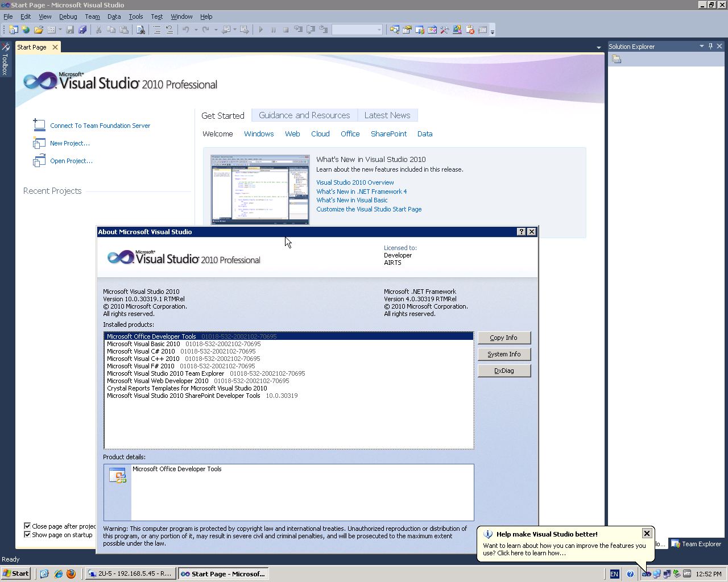The image size is (728, 582).
Task: Open the toolbar options overflow arrow
Action: (493, 31)
